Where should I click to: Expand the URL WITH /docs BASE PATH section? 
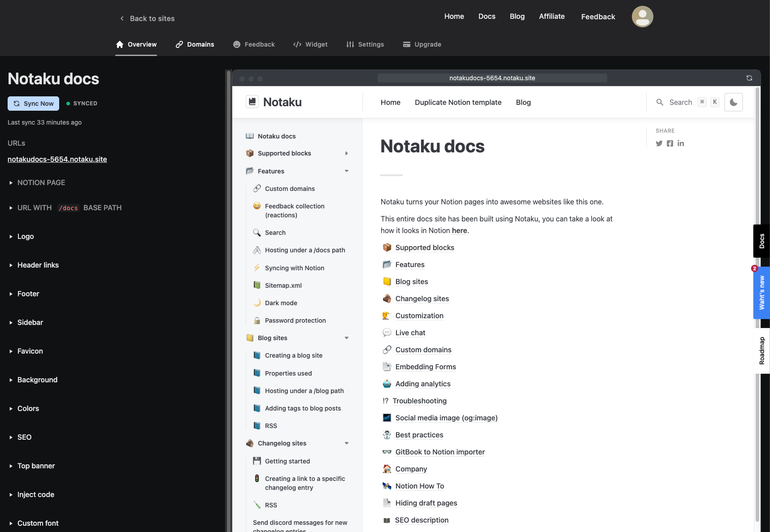tap(65, 208)
